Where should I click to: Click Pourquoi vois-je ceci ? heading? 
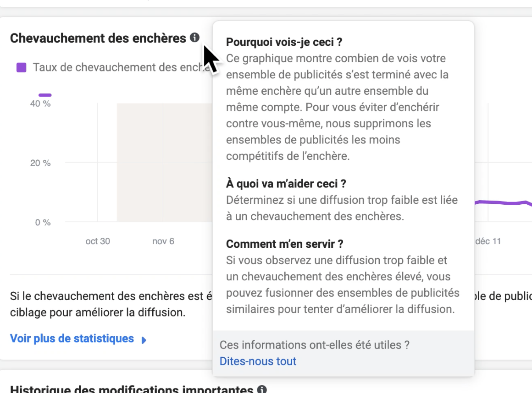pyautogui.click(x=284, y=42)
